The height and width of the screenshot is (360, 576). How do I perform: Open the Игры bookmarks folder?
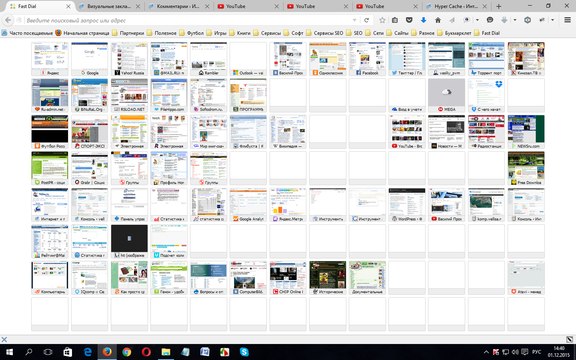[216, 33]
